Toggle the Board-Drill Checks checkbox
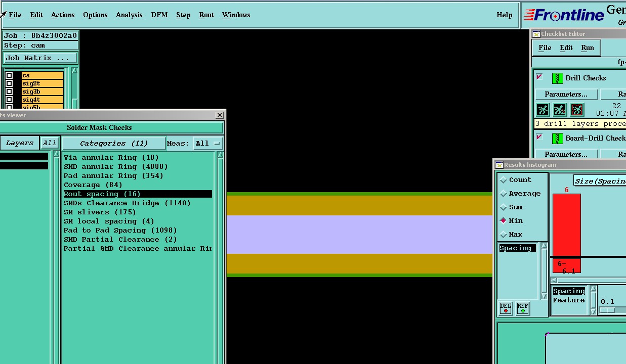Image resolution: width=626 pixels, height=364 pixels. pyautogui.click(x=539, y=137)
